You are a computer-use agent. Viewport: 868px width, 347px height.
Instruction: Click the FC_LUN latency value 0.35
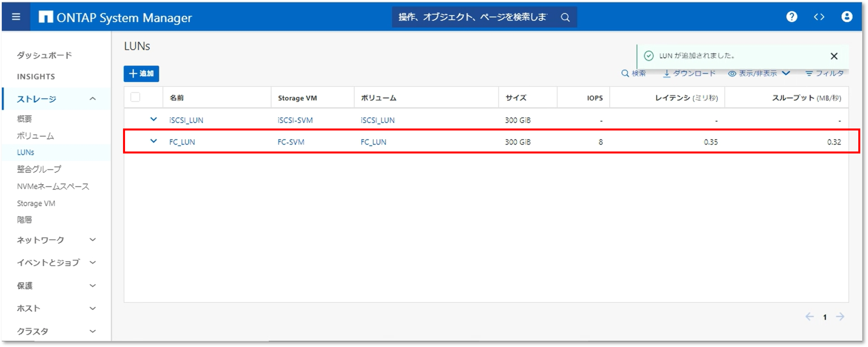(x=711, y=142)
